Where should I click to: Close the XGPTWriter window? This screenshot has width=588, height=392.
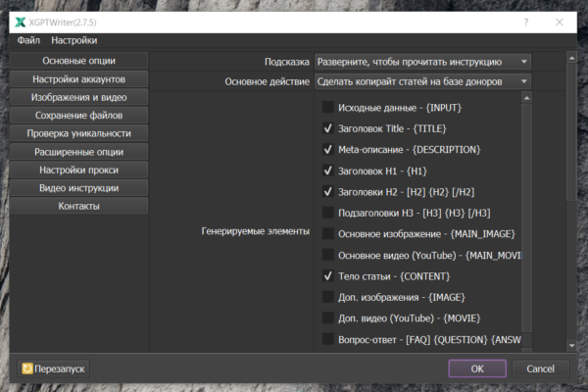pos(560,23)
